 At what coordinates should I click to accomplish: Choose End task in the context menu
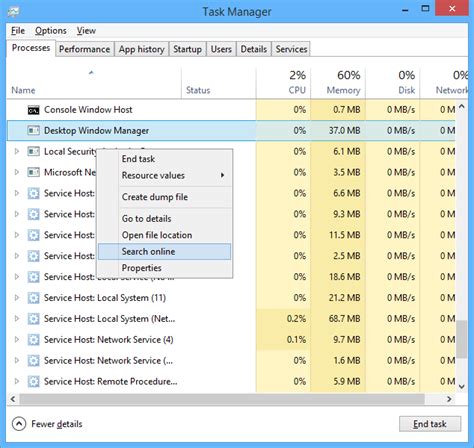pyautogui.click(x=165, y=159)
